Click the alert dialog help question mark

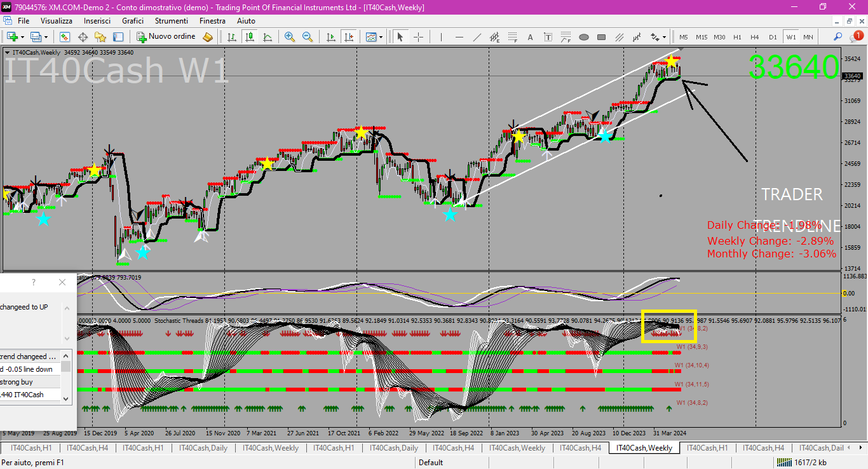tap(34, 282)
